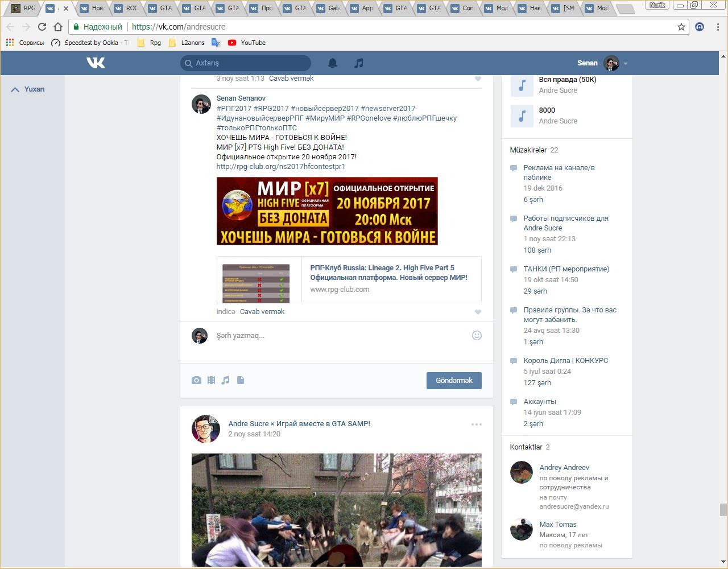Play audio track 8000
The height and width of the screenshot is (569, 728).
pyautogui.click(x=522, y=116)
